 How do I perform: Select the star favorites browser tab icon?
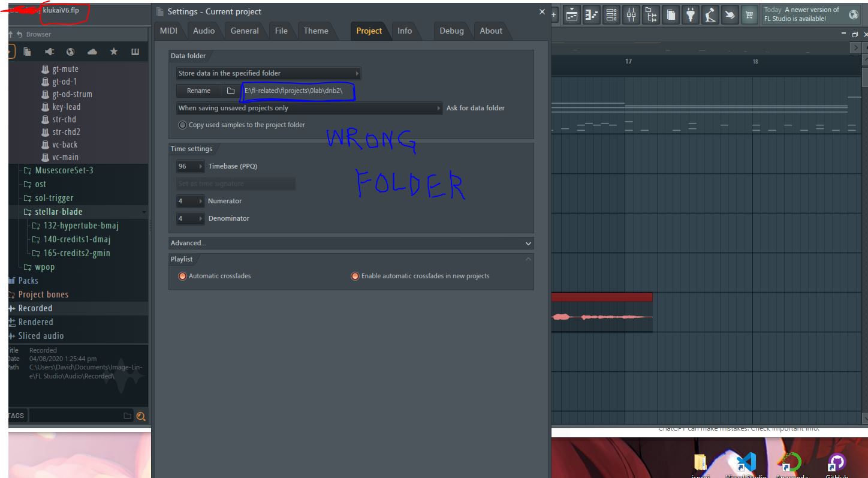pos(113,52)
